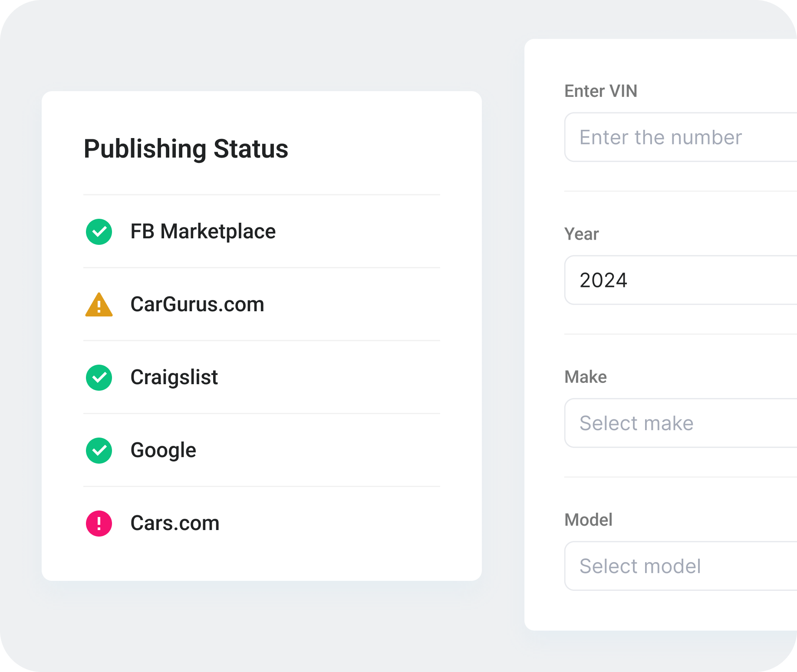Open the Google publishing entry

163,450
